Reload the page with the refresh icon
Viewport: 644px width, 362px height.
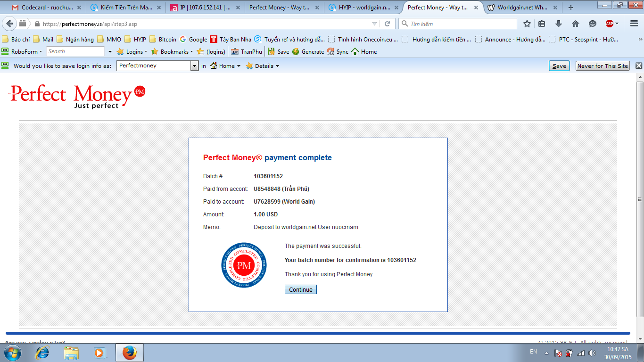[388, 24]
